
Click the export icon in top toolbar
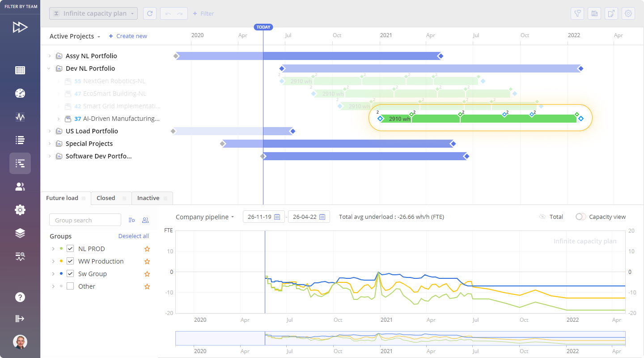point(611,13)
